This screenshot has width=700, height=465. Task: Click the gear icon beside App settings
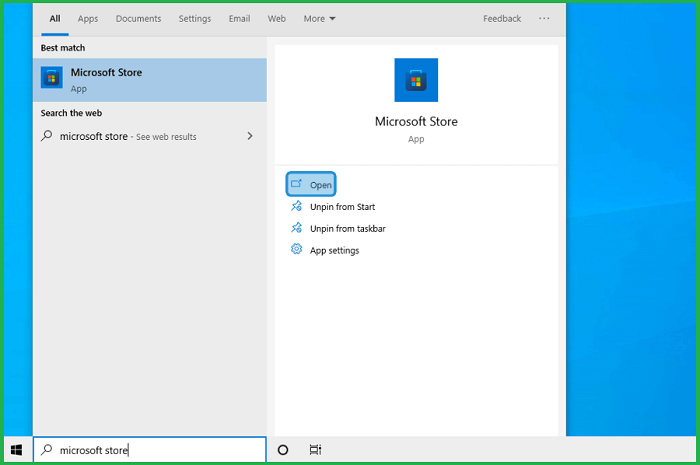pos(296,249)
